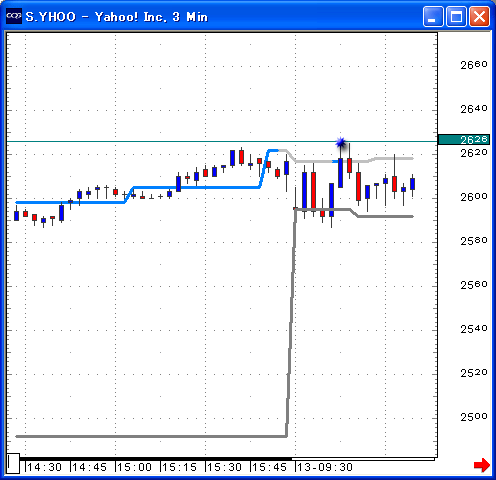Click the 2640 price scale label
The height and width of the screenshot is (480, 496).
474,109
